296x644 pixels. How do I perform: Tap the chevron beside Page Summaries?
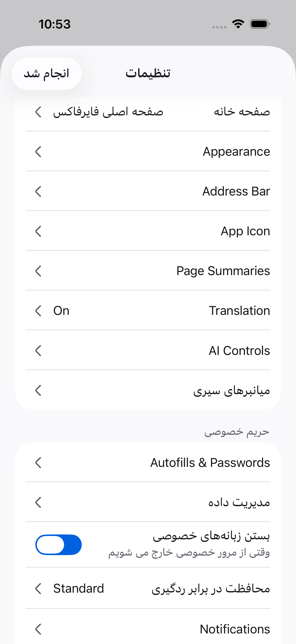click(x=38, y=271)
